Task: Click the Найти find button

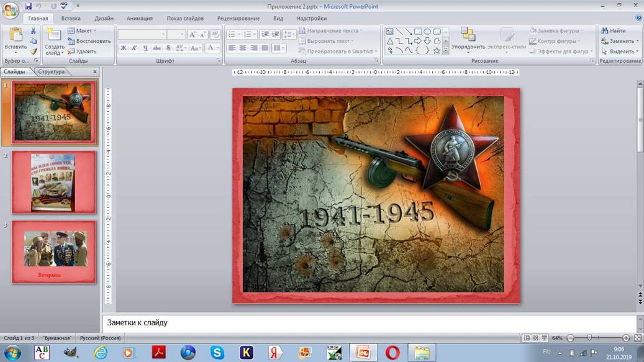Action: [x=613, y=31]
